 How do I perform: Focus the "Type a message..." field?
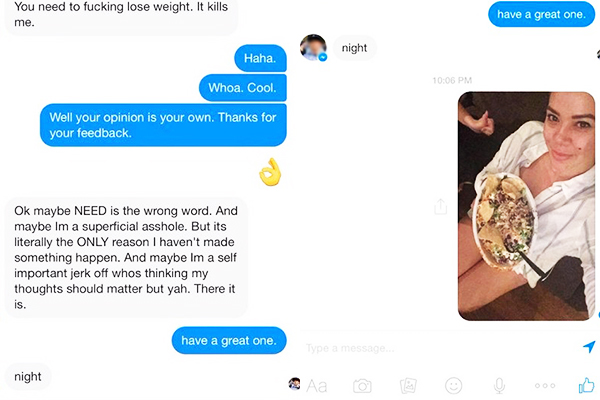(430, 348)
